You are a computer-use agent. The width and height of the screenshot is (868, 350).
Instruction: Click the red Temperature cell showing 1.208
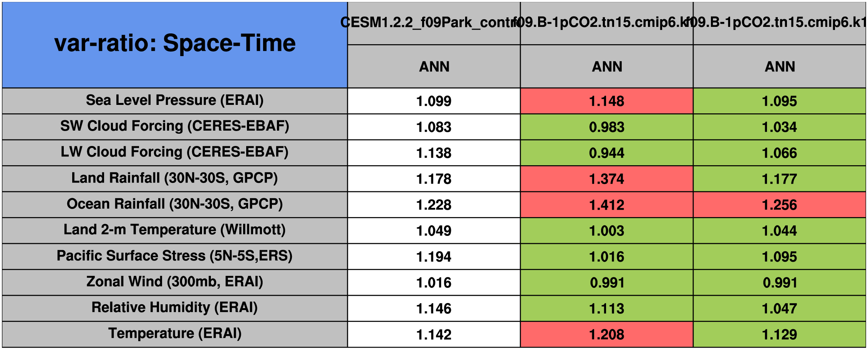[606, 334]
